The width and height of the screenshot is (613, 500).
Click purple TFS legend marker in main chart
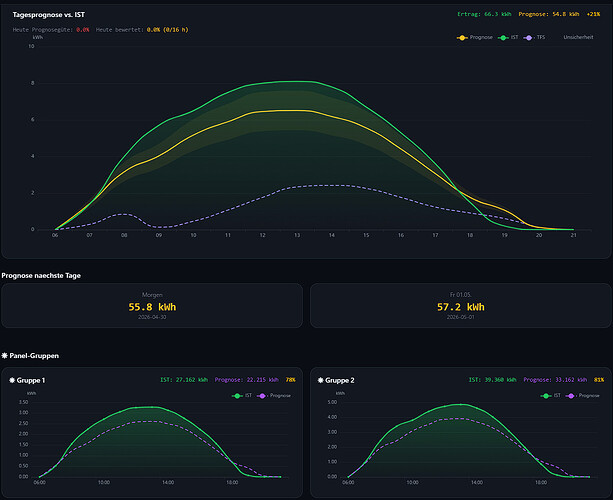click(529, 38)
